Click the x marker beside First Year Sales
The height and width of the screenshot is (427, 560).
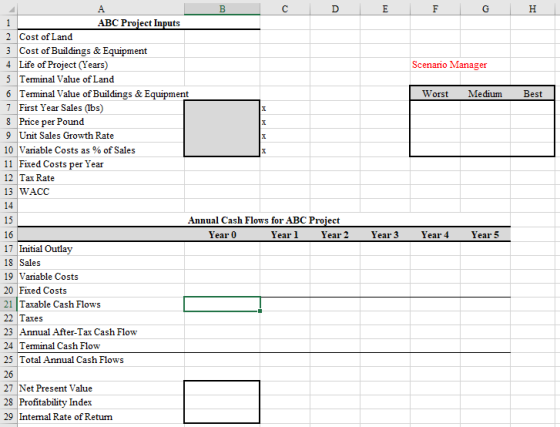tap(264, 108)
